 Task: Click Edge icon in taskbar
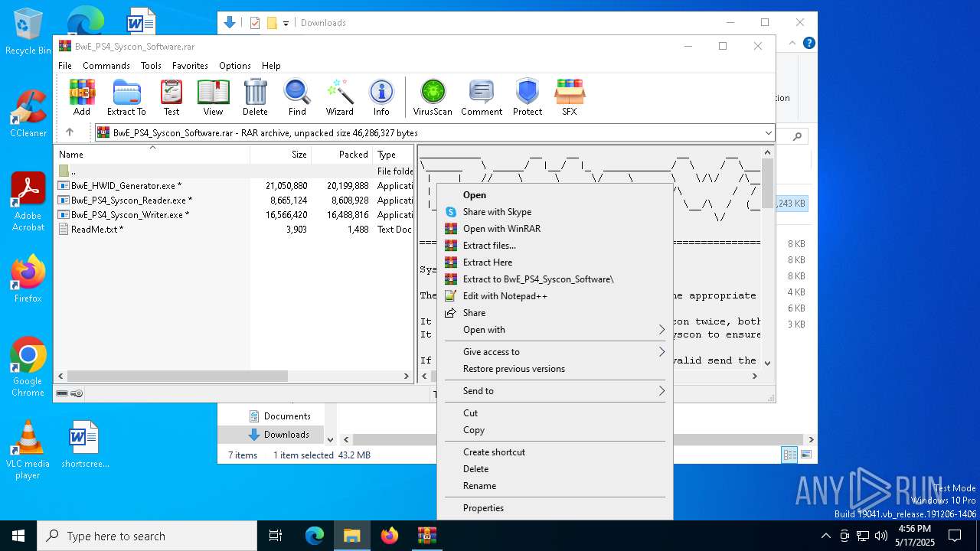tap(315, 536)
